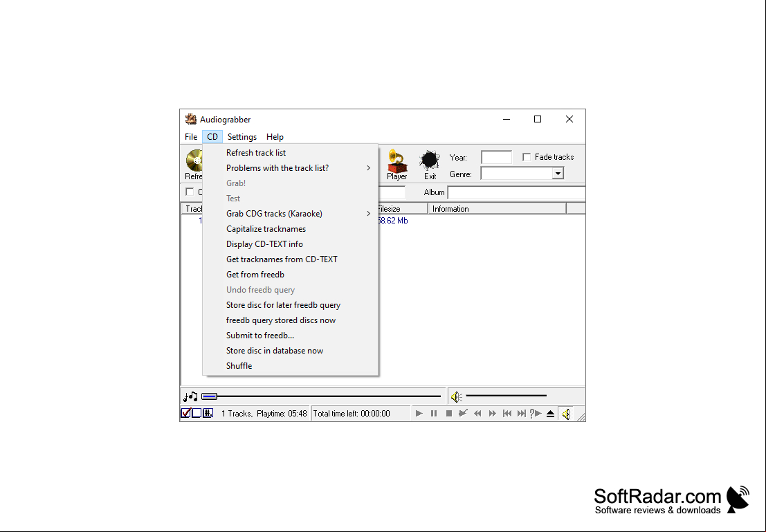
Task: Maximize the Audiograbber window
Action: tap(538, 119)
